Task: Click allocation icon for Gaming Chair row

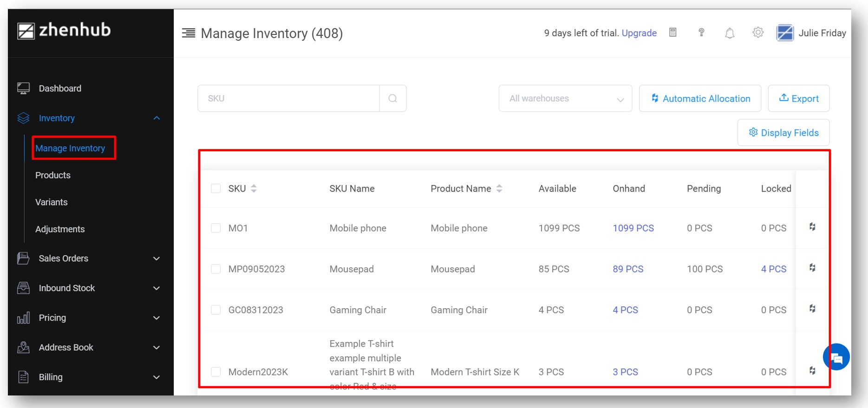Action: pos(812,309)
